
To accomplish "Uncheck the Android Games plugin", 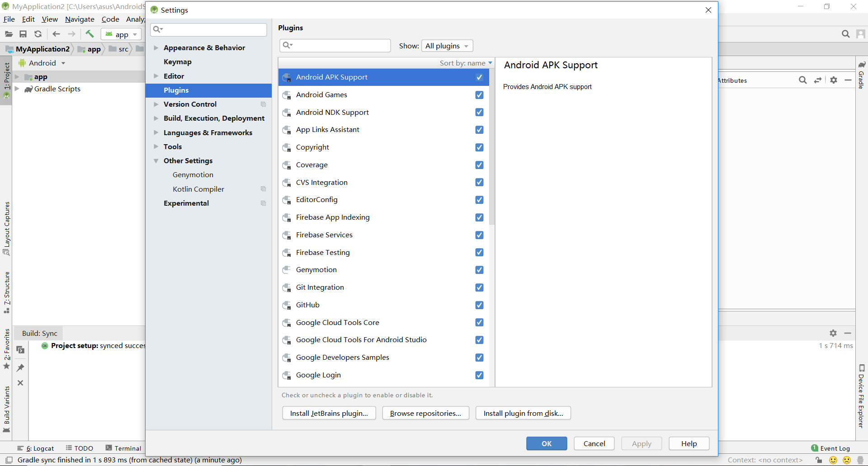I will pos(479,95).
